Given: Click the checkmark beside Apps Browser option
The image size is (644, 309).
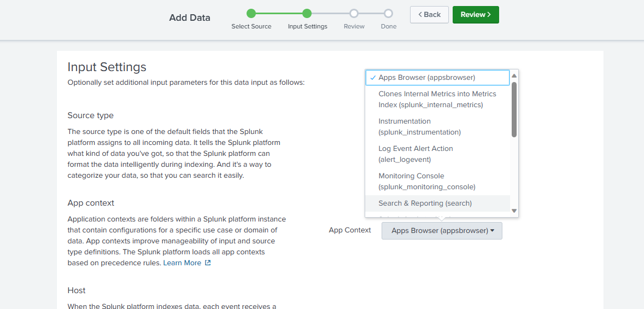Looking at the screenshot, I should (x=372, y=78).
